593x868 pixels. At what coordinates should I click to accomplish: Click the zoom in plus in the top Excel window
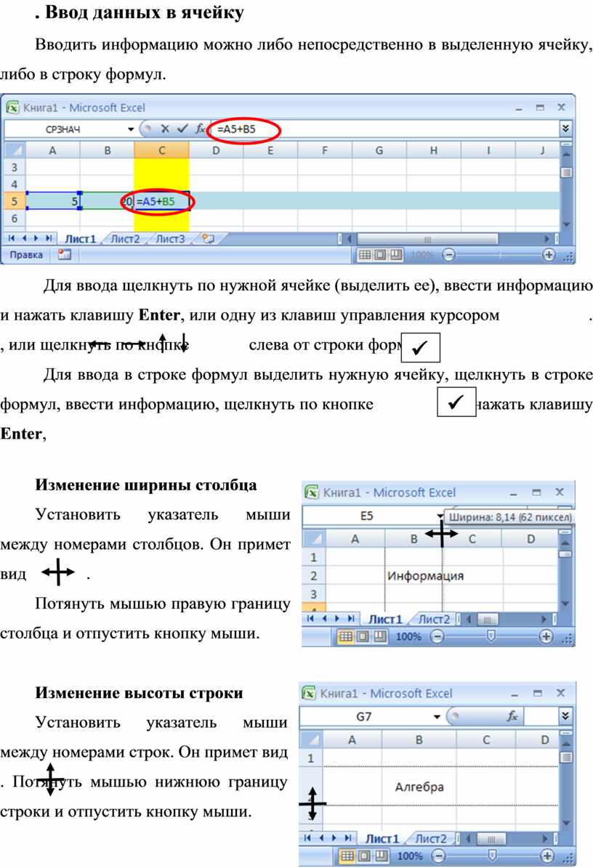(x=549, y=255)
